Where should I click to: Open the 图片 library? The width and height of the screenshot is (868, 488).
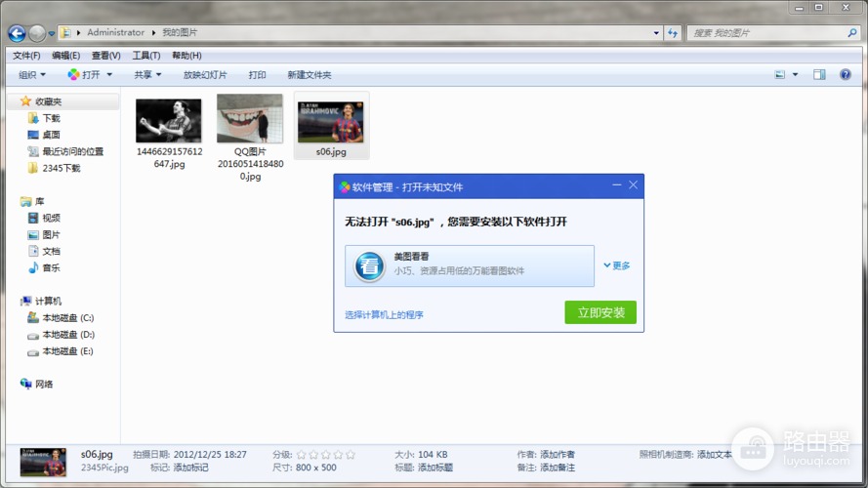(x=51, y=234)
